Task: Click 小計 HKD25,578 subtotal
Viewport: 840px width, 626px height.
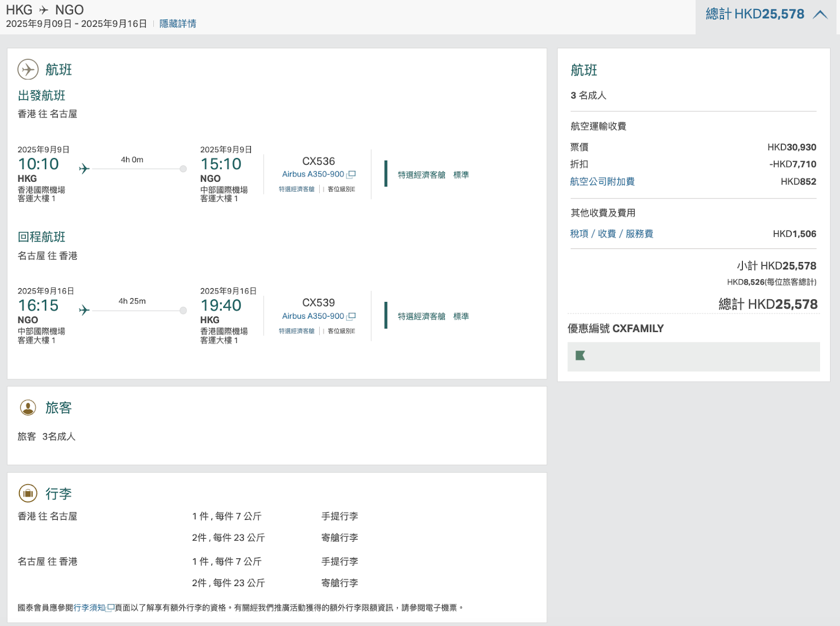Action: [x=776, y=266]
